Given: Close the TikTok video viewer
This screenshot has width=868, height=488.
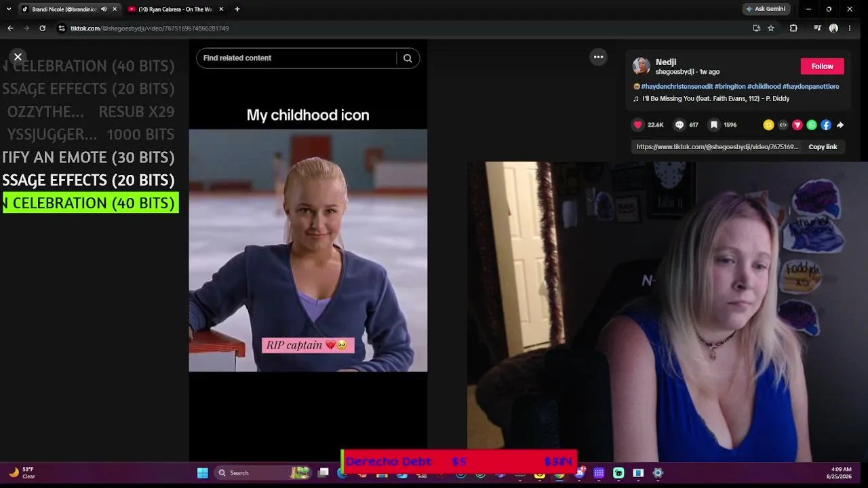Looking at the screenshot, I should 18,57.
